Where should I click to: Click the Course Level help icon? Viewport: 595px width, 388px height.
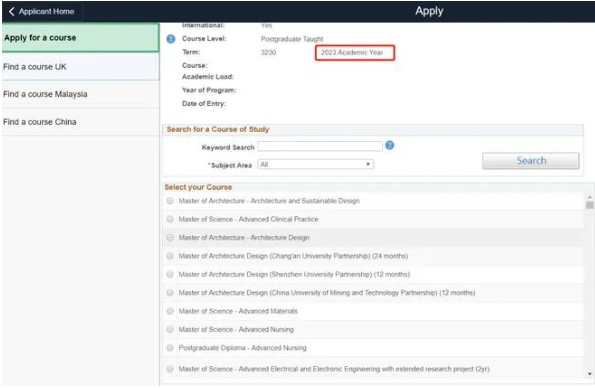[171, 39]
